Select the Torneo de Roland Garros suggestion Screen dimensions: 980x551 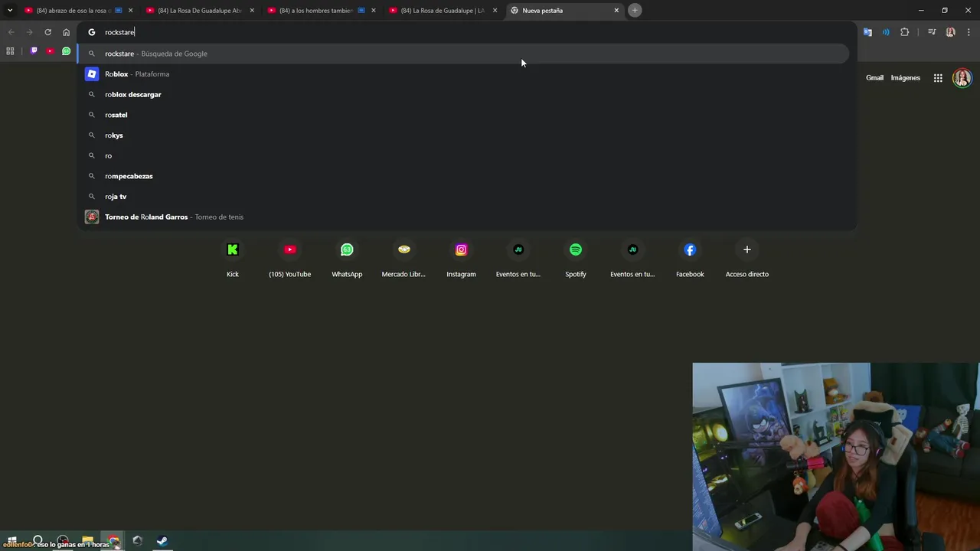[463, 217]
